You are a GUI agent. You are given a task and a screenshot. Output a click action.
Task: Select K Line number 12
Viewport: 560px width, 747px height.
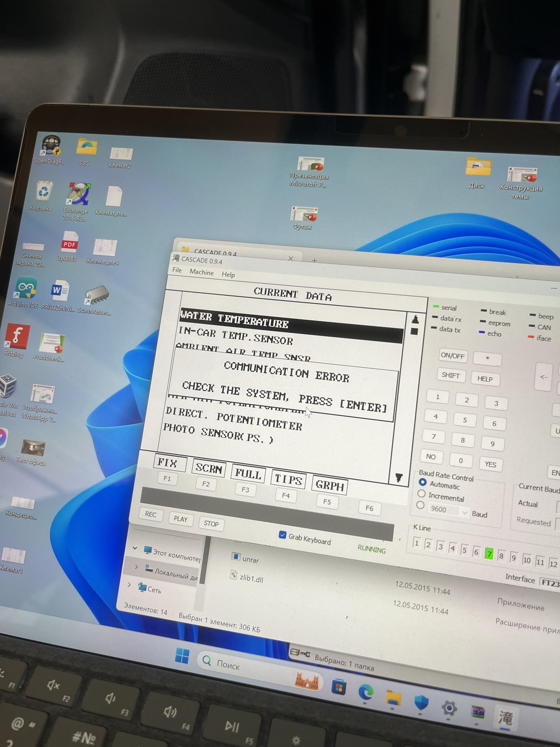coord(553,564)
